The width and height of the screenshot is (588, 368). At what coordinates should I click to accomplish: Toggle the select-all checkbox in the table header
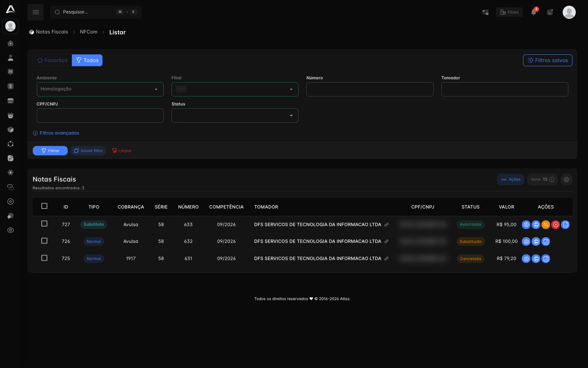[x=45, y=206]
